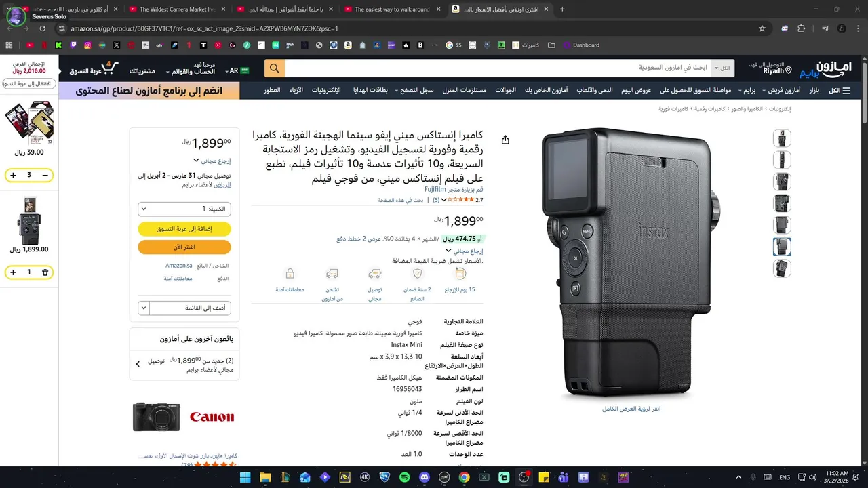Open the browser extensions puzzle icon
The height and width of the screenshot is (488, 868).
coord(802,28)
